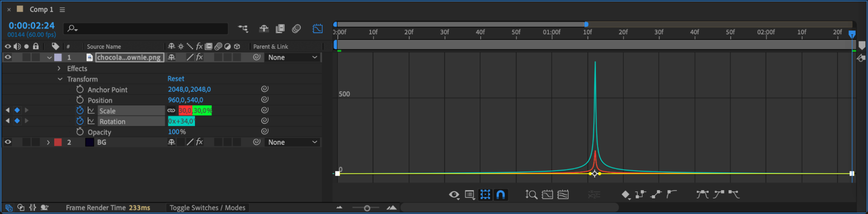Convert selected keyframes to Linear
Screen dimensions: 868x214
656,194
